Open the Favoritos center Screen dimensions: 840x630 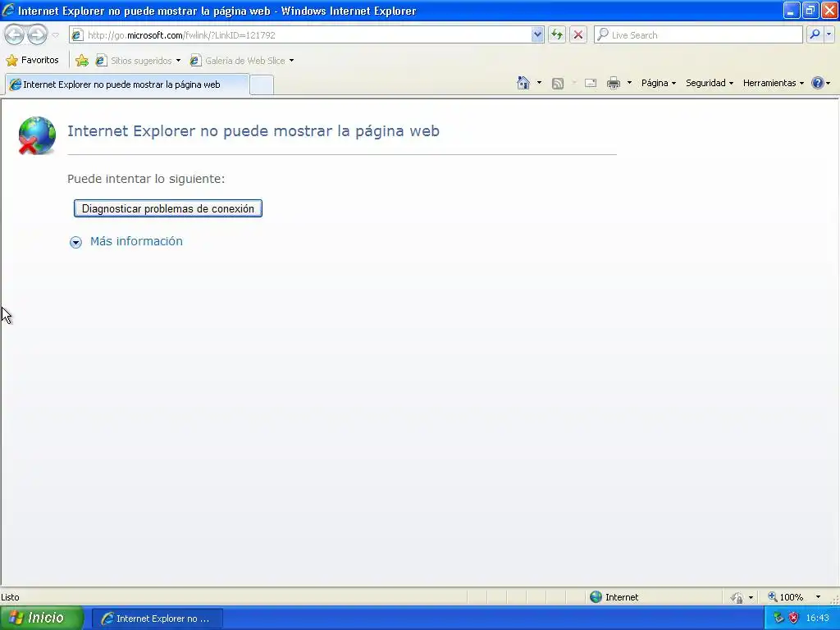pos(32,60)
